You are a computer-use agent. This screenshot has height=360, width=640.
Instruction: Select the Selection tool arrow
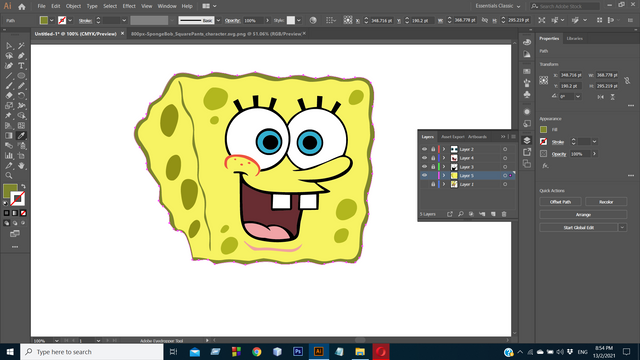pos(9,46)
